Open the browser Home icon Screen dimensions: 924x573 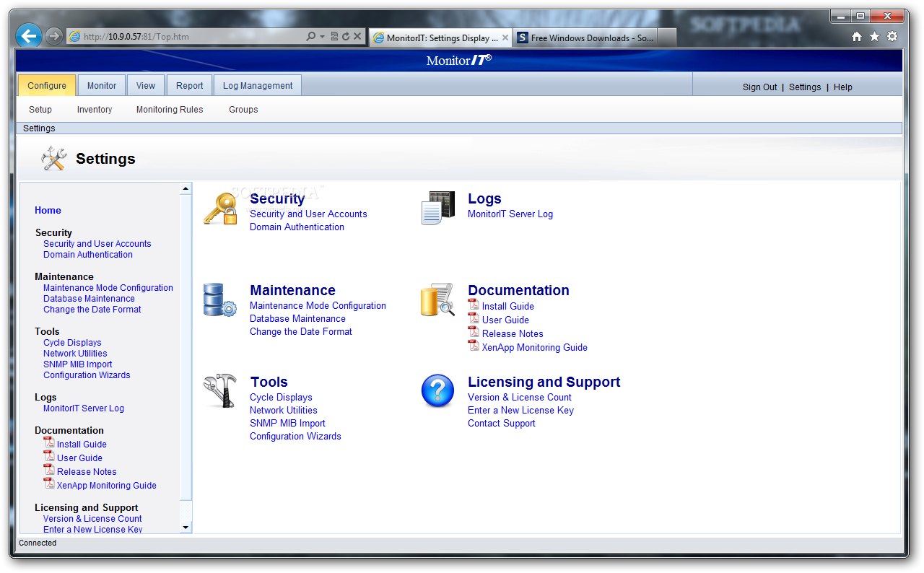[857, 36]
